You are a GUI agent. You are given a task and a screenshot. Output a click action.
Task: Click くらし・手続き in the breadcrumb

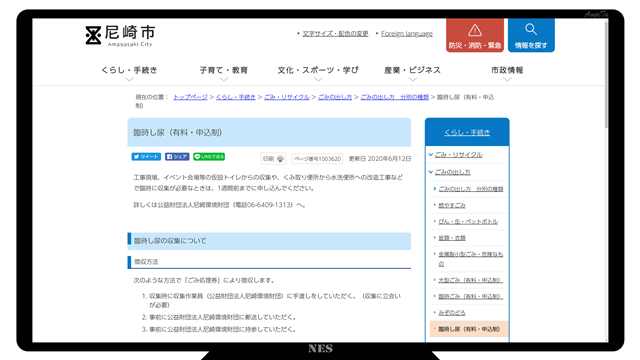(236, 97)
